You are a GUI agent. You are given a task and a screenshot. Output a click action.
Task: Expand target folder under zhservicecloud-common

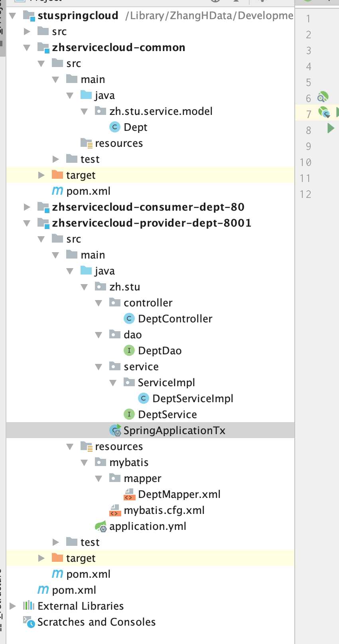click(41, 175)
